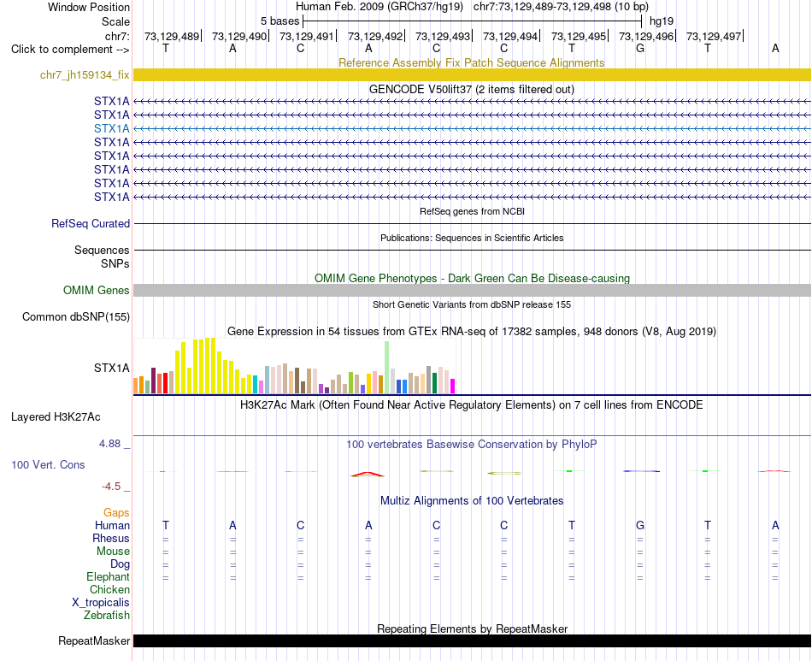The height and width of the screenshot is (661, 812).
Task: Click the STX1A label beside the GTEx chart
Action: point(111,369)
